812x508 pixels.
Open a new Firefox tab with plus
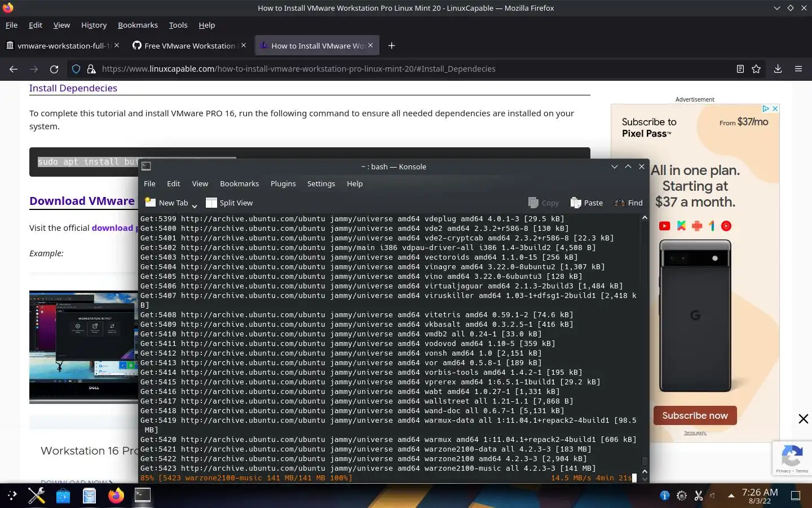point(392,46)
